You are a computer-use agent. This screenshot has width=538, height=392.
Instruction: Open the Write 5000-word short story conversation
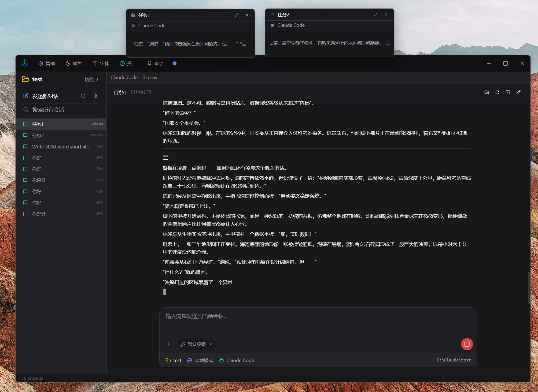[61, 147]
